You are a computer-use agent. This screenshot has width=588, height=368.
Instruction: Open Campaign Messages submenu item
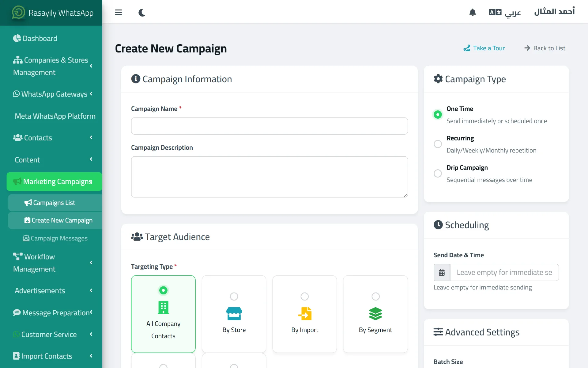tap(55, 238)
